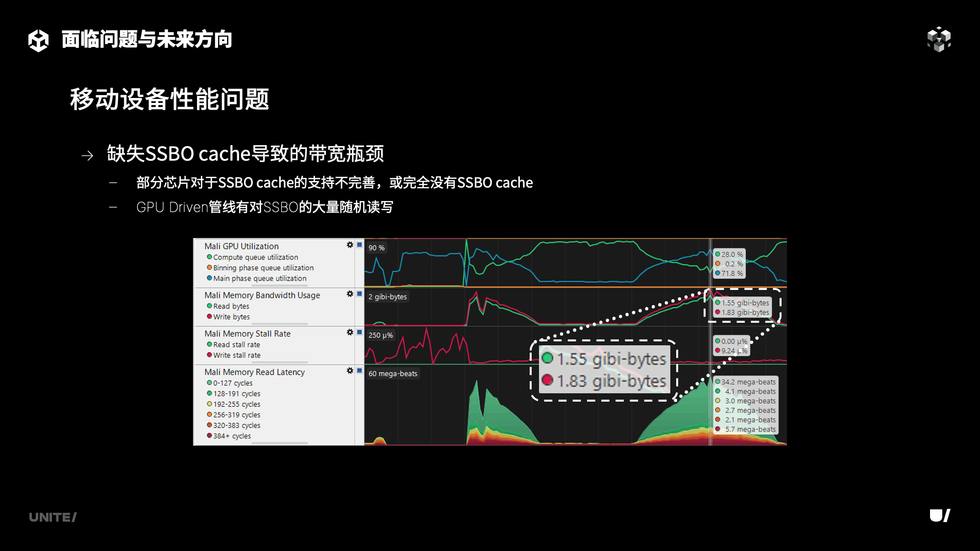Click Write stall rate red color dot
The width and height of the screenshot is (980, 551).
point(209,355)
